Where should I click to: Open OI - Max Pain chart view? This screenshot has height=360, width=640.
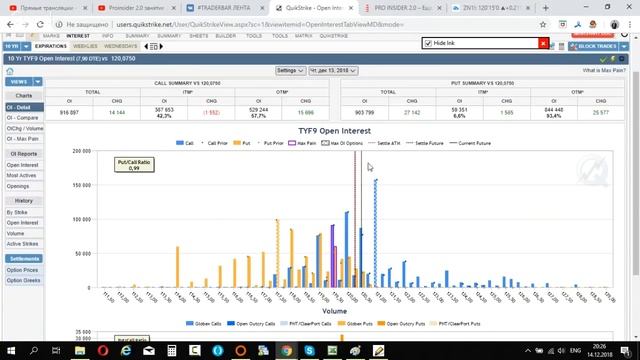coord(24,139)
